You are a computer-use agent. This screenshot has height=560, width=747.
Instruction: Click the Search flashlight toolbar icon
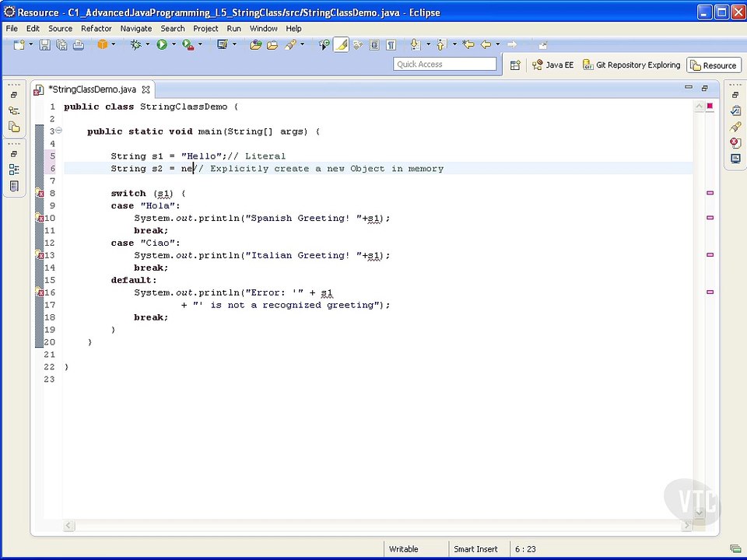289,45
